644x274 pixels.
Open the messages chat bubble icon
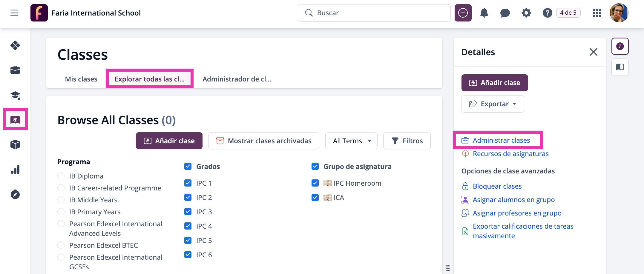click(x=505, y=13)
